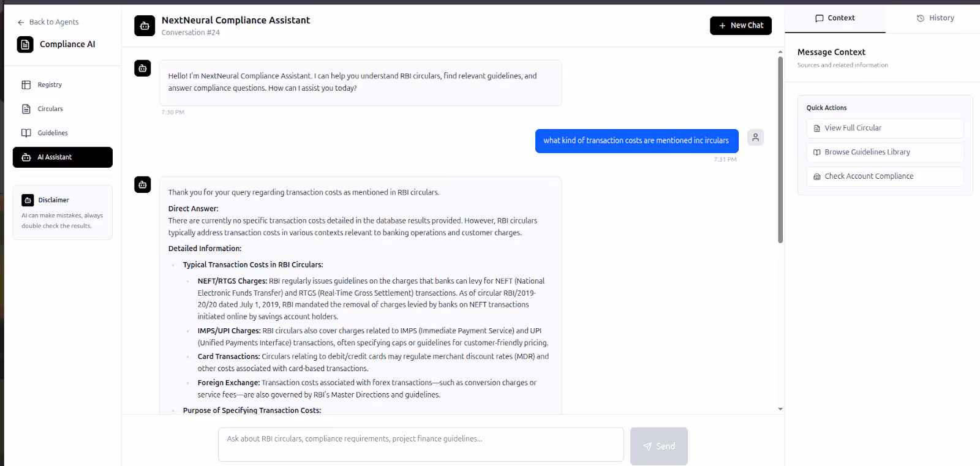Click the Conversation #24 subtitle
Screen dimensions: 980x466
pyautogui.click(x=190, y=33)
